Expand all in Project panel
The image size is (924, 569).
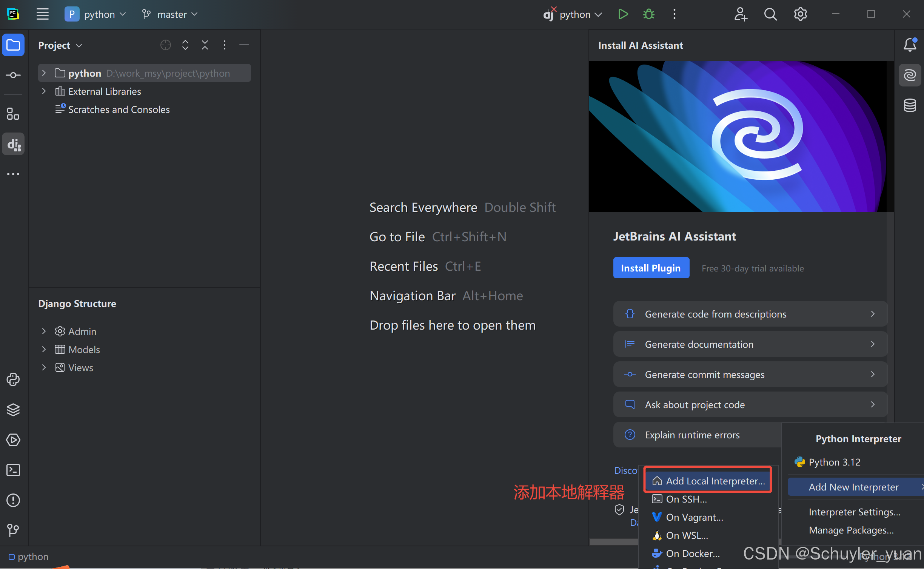pyautogui.click(x=185, y=45)
